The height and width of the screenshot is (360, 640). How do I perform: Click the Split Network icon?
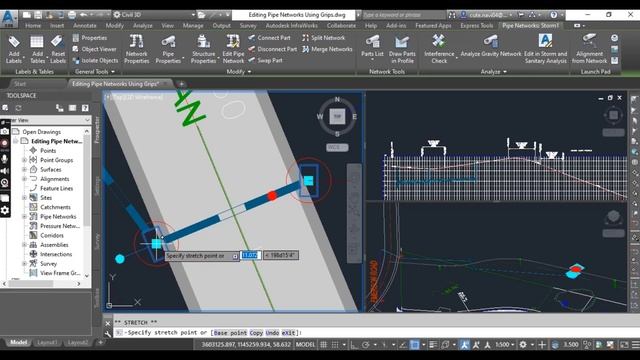(x=305, y=38)
